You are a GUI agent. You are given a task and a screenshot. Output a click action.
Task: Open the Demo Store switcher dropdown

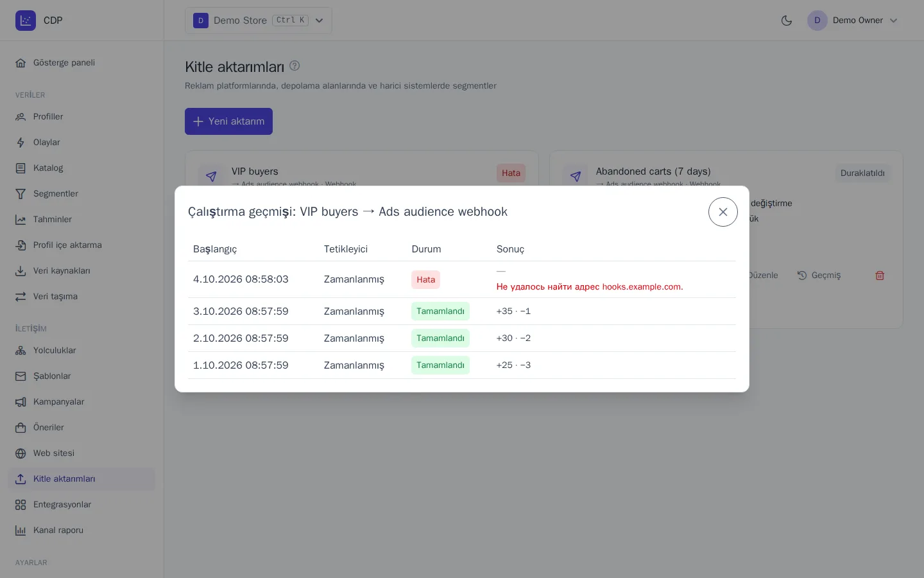pyautogui.click(x=259, y=21)
